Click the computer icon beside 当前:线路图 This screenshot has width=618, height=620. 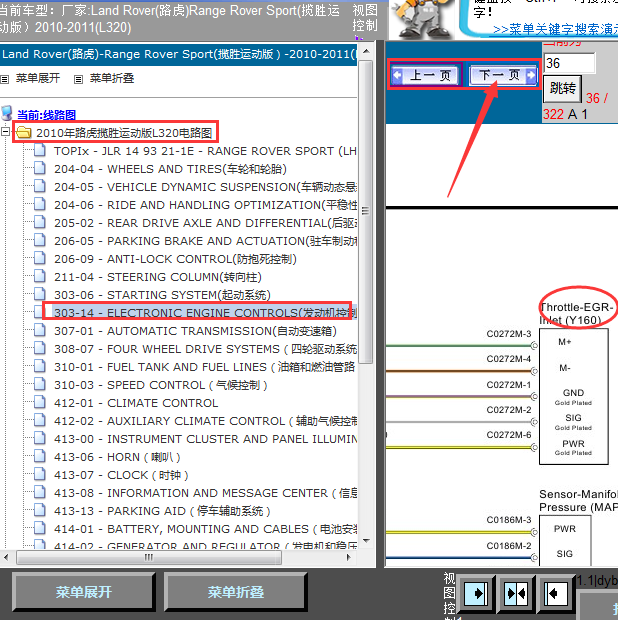(8, 114)
